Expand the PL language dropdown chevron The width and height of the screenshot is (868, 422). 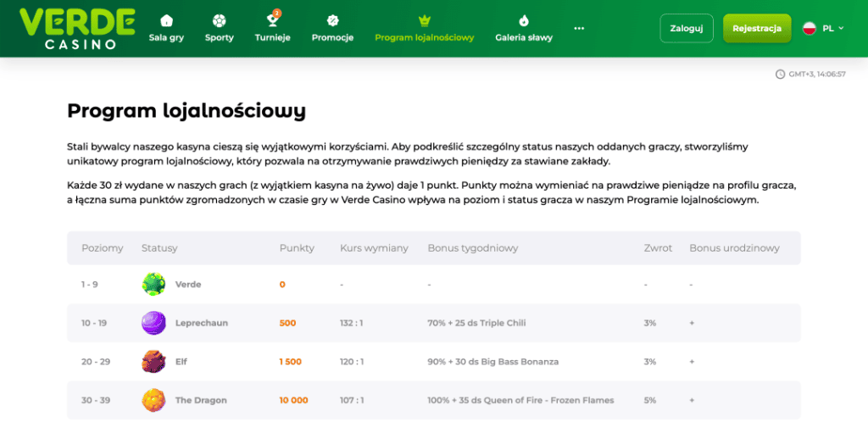(842, 28)
